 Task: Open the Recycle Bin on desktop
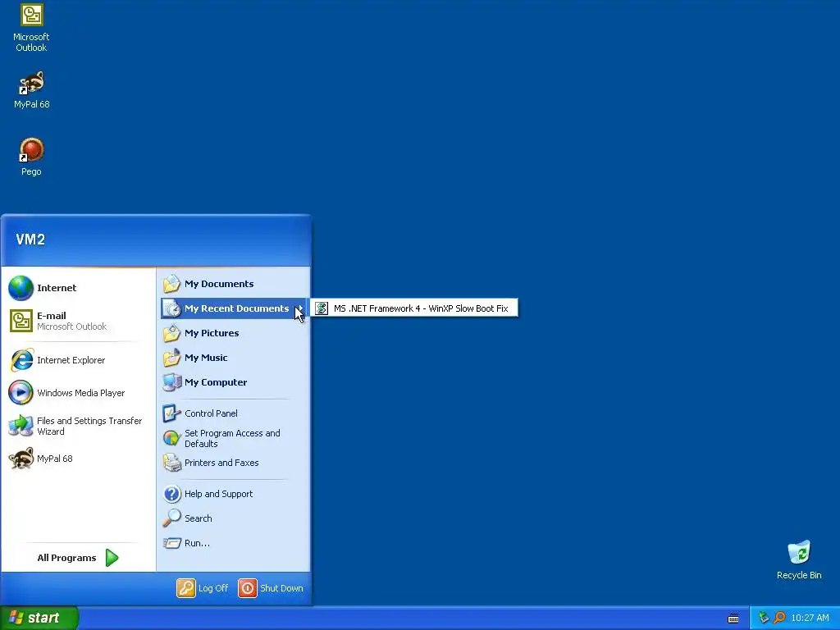click(799, 559)
